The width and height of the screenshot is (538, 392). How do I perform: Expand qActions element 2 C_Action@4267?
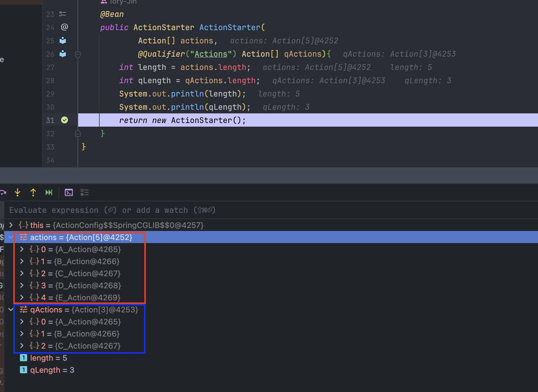click(x=22, y=346)
